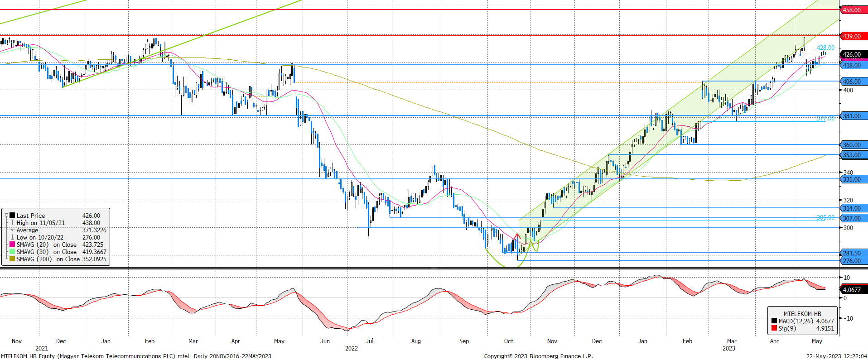Click the blue 353.00 price level tag
Viewport: 868px width, 360px height.
pyautogui.click(x=854, y=155)
